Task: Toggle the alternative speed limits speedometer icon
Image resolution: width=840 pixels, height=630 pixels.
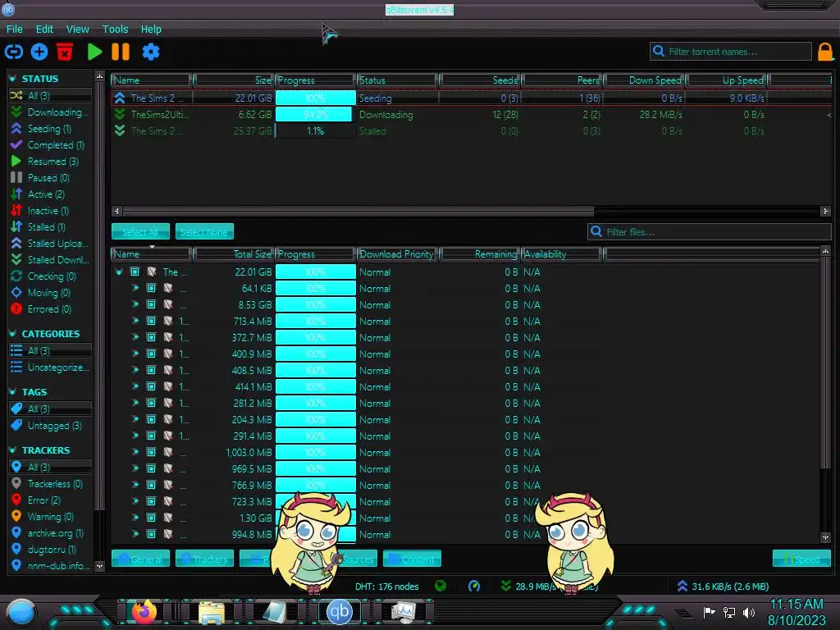Action: [x=474, y=586]
